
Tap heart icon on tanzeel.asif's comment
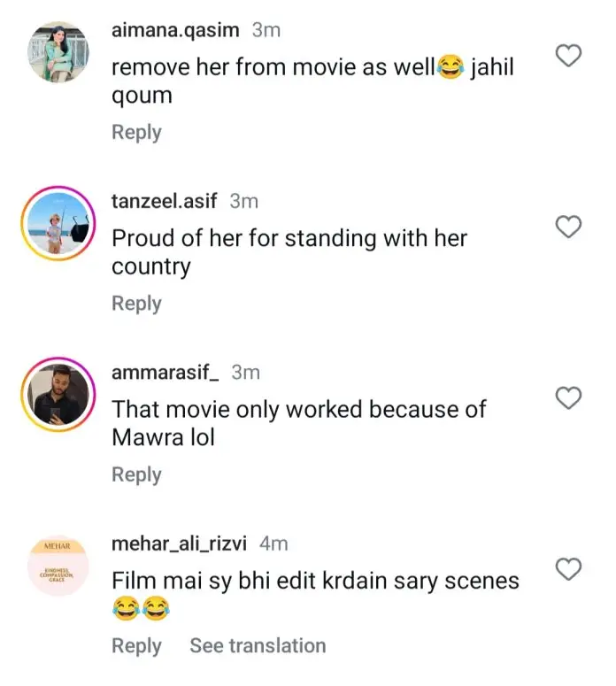pos(567,227)
